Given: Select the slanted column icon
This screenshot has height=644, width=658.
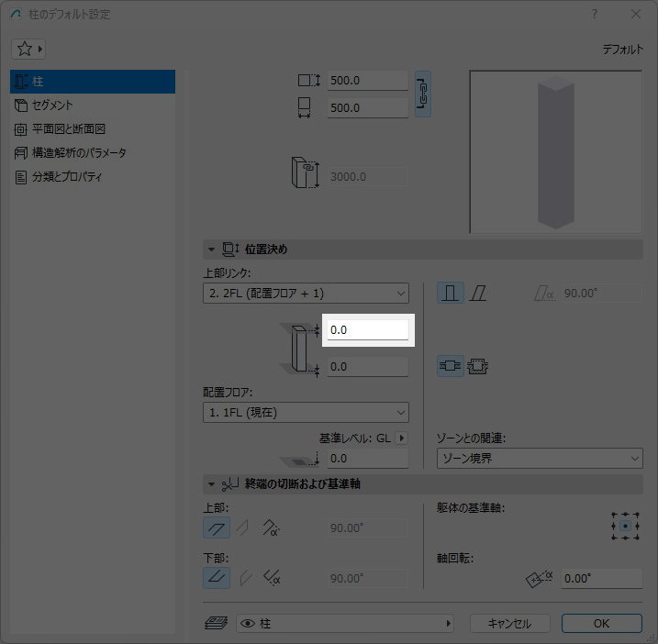Looking at the screenshot, I should (478, 293).
